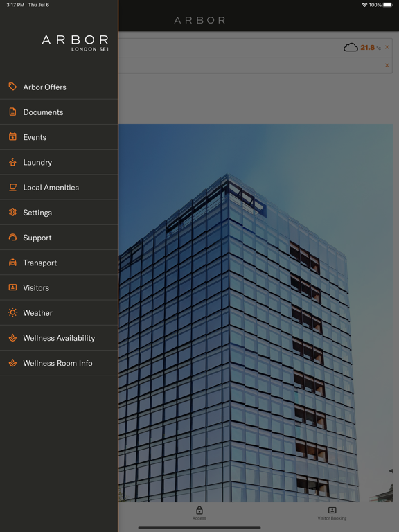This screenshot has height=532, width=399.
Task: Select the Support menu entry
Action: (x=59, y=238)
